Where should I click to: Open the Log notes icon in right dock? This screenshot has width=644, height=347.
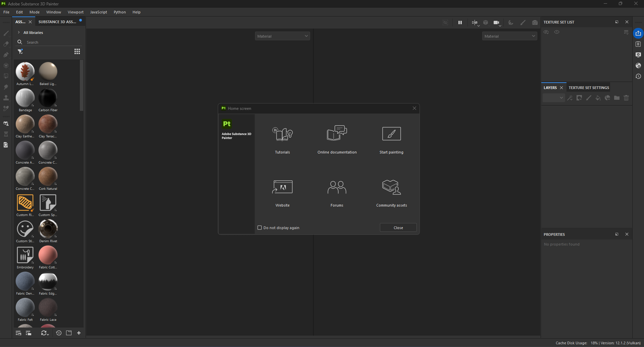coord(638,44)
